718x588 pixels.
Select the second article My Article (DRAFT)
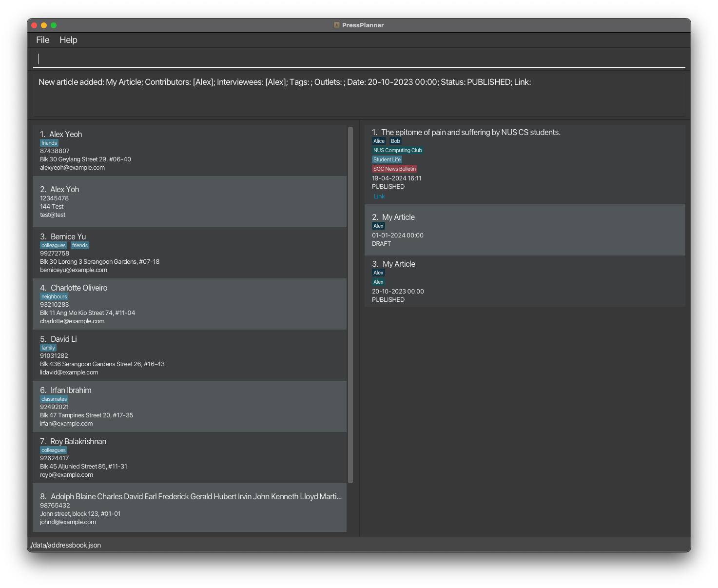click(x=525, y=230)
